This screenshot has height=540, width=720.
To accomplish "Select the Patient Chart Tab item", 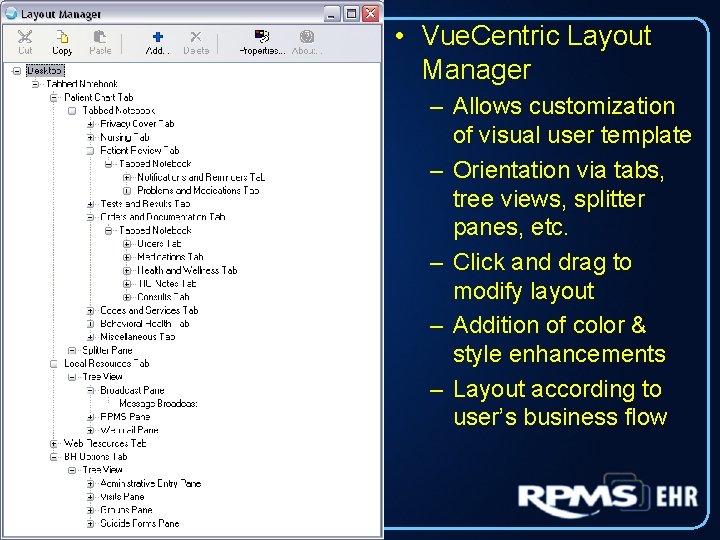I will [x=99, y=97].
